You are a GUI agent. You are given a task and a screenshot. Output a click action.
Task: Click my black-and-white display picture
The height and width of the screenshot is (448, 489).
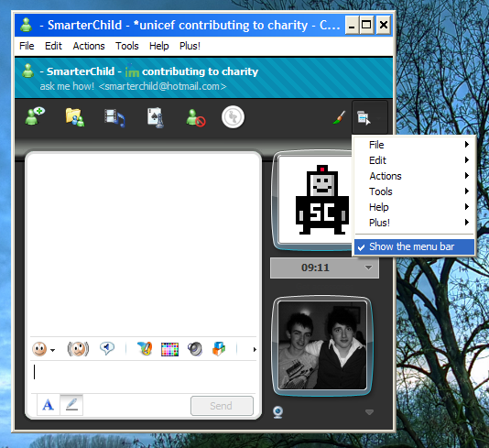pyautogui.click(x=322, y=345)
